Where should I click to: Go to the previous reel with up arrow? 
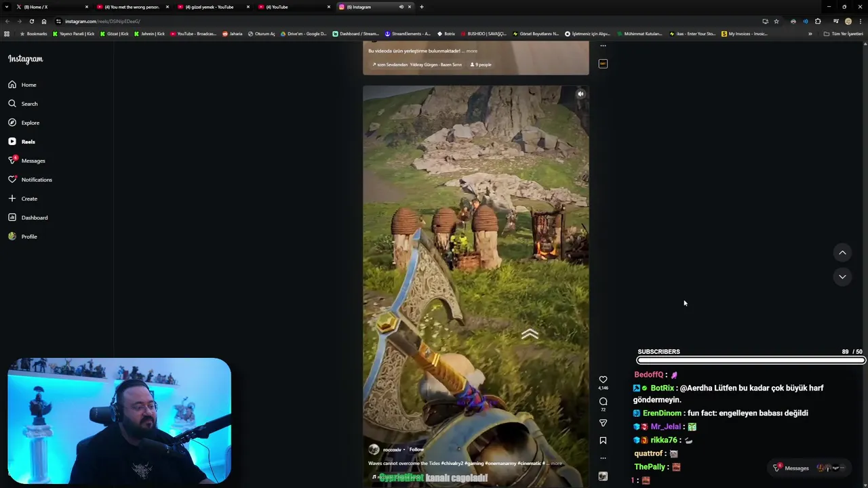pos(842,253)
